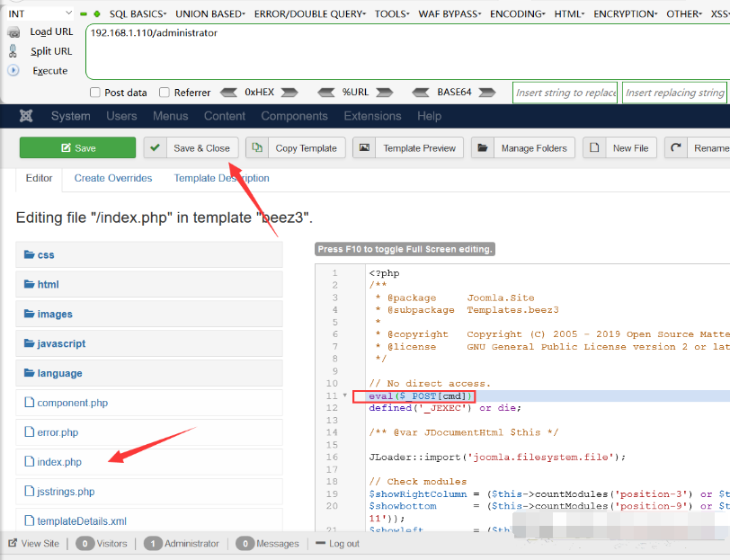This screenshot has height=560, width=730.
Task: Click the Joomla logo icon
Action: click(x=26, y=115)
